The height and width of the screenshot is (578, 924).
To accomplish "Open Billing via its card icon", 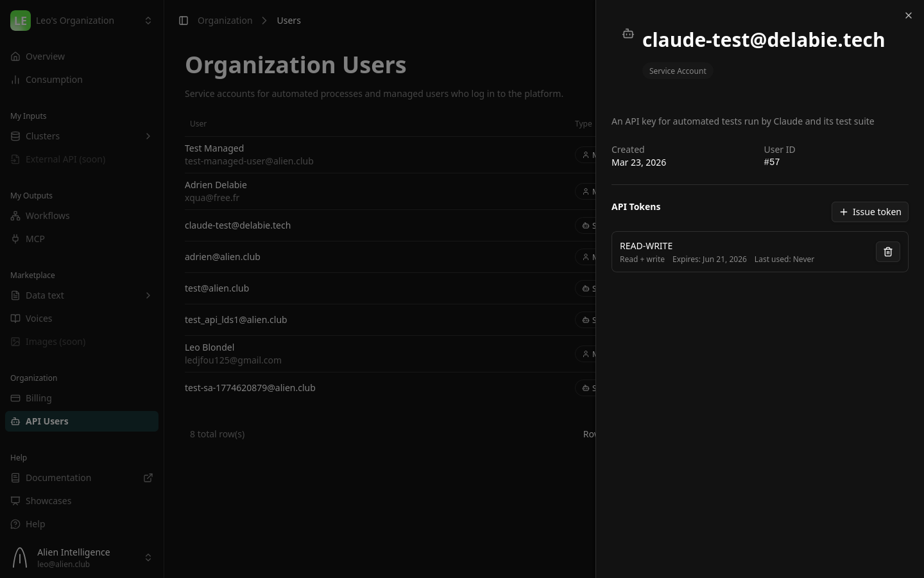I will (x=15, y=398).
